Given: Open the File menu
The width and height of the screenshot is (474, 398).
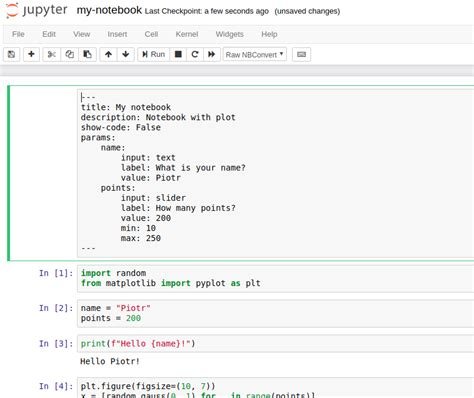Looking at the screenshot, I should click(18, 34).
